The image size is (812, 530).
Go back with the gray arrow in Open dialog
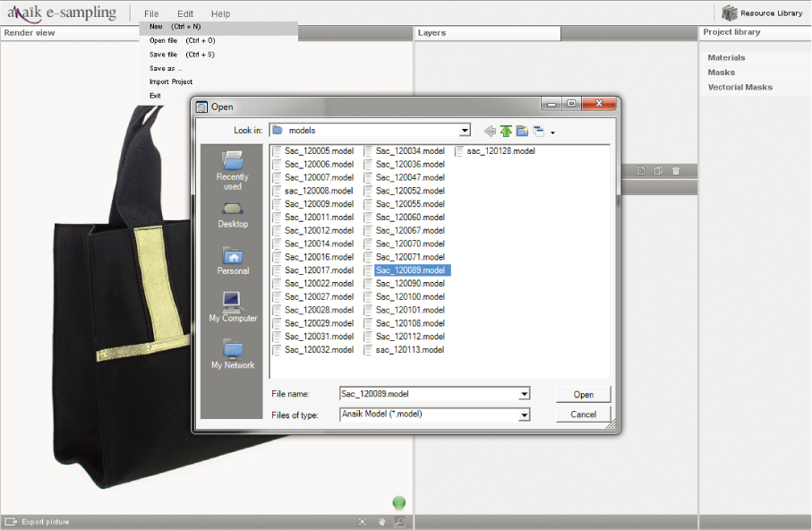(x=490, y=131)
